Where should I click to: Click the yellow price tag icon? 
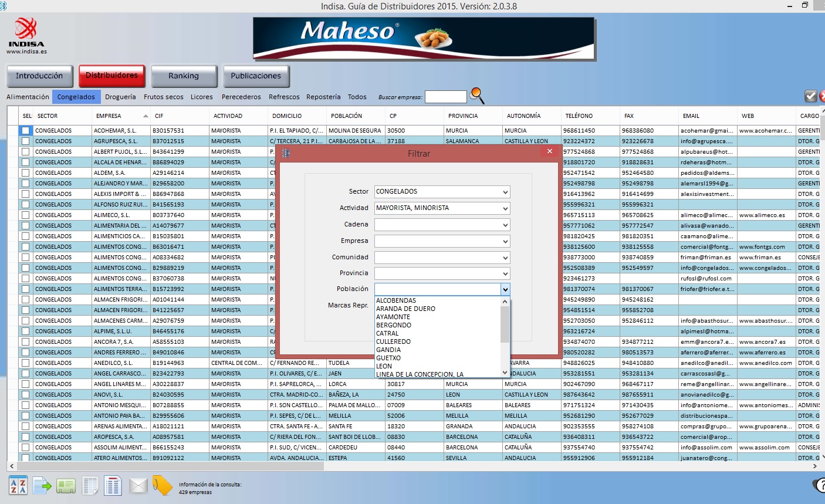click(x=162, y=485)
